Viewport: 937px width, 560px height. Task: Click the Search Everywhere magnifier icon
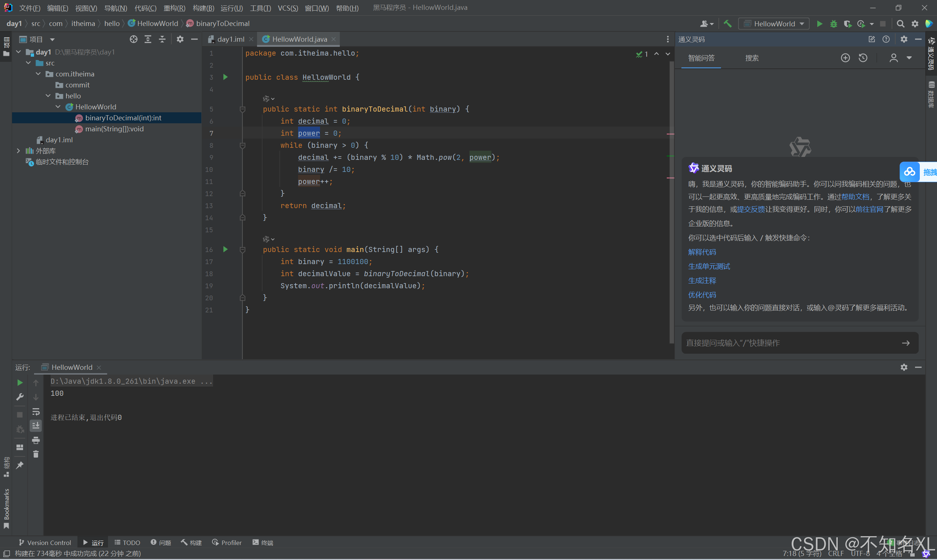[x=900, y=24]
